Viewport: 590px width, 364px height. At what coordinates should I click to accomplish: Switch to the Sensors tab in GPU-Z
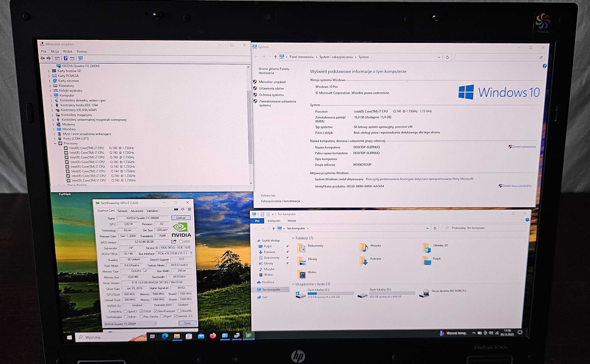pos(123,211)
